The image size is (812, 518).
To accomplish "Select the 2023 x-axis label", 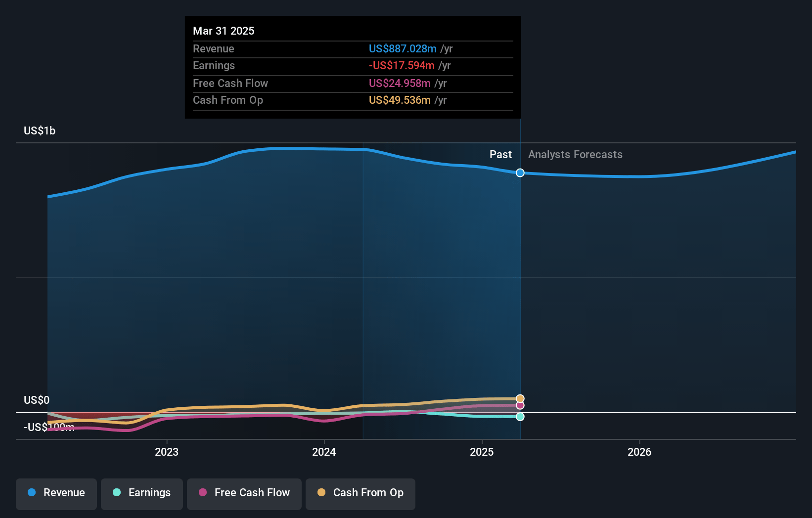I will pos(167,452).
